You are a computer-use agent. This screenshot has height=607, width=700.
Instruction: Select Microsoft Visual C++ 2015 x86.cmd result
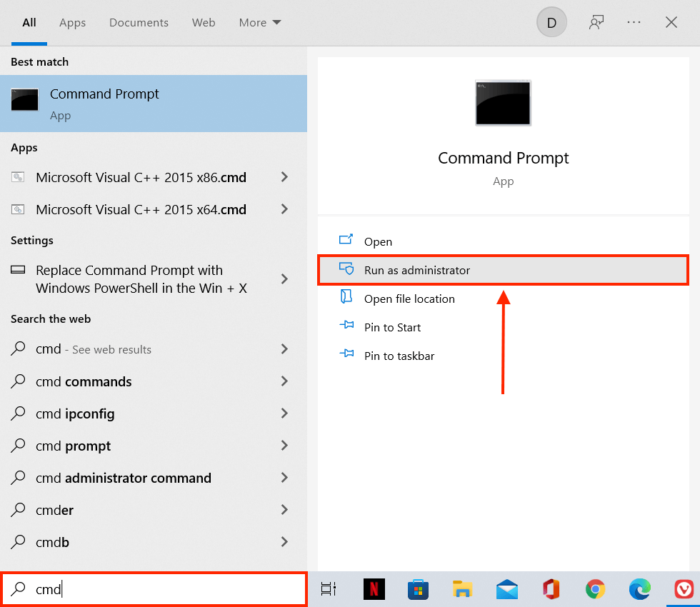(141, 177)
